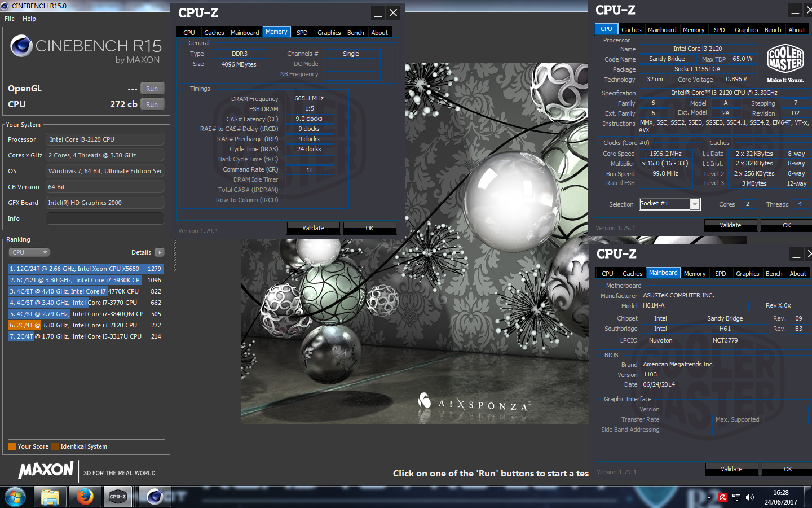Open SPD tab in bottom-right CPU-Z window
Viewport: 812px width, 508px height.
(721, 274)
